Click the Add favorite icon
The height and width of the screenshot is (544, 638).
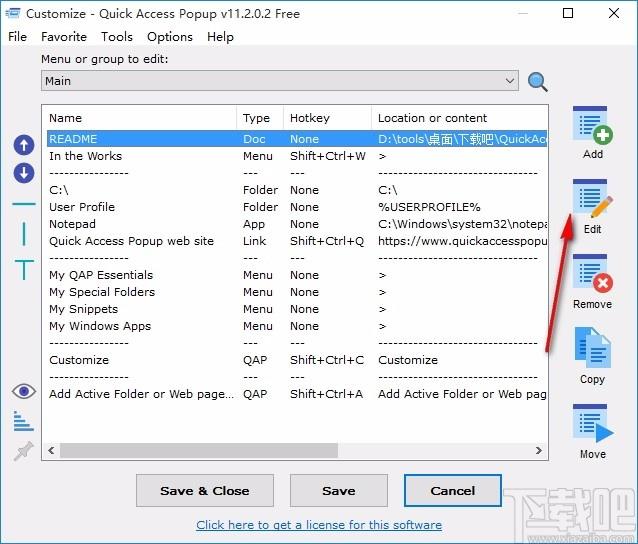(x=592, y=125)
